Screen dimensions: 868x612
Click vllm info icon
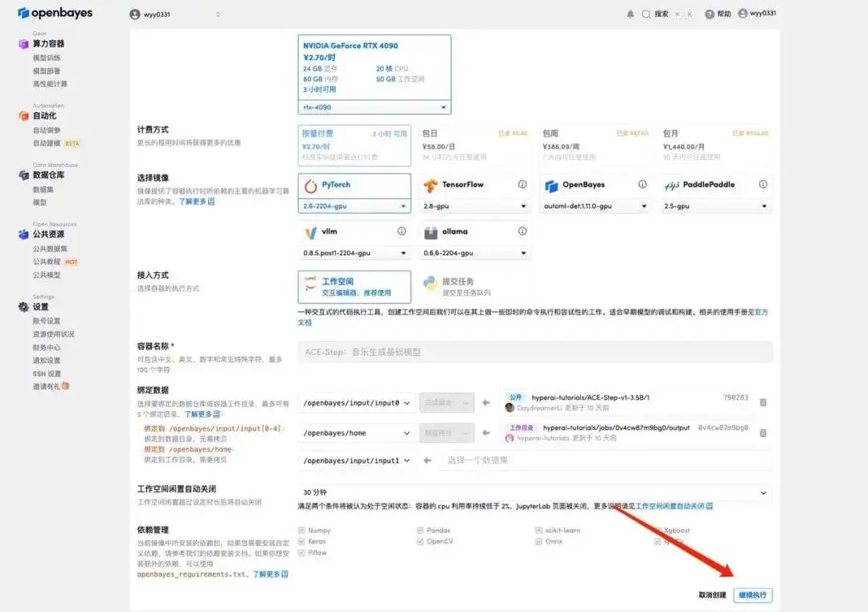401,231
